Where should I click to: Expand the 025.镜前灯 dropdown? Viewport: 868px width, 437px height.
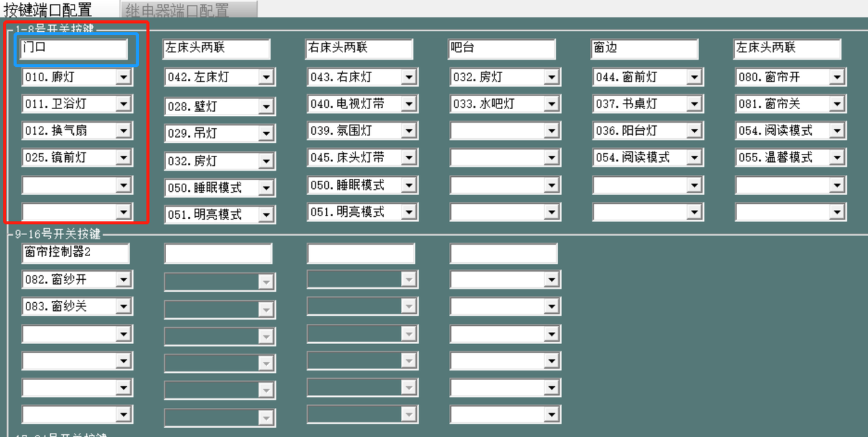pyautogui.click(x=123, y=158)
